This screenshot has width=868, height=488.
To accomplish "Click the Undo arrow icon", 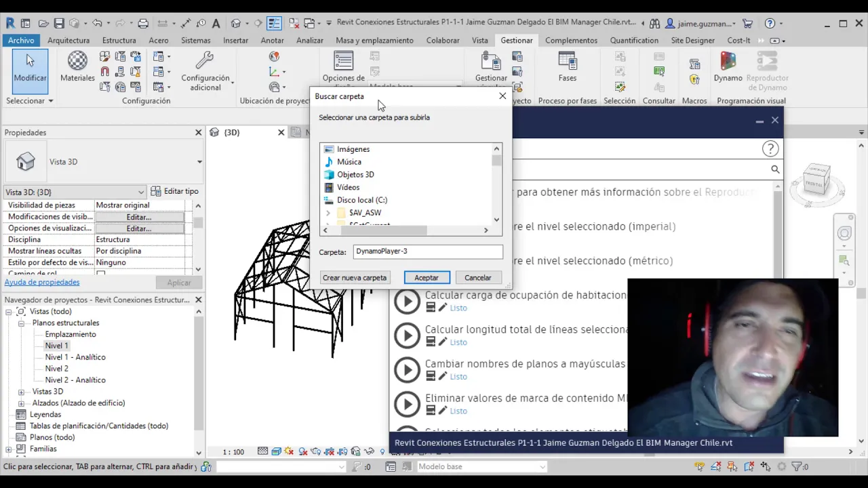I will coord(97,23).
